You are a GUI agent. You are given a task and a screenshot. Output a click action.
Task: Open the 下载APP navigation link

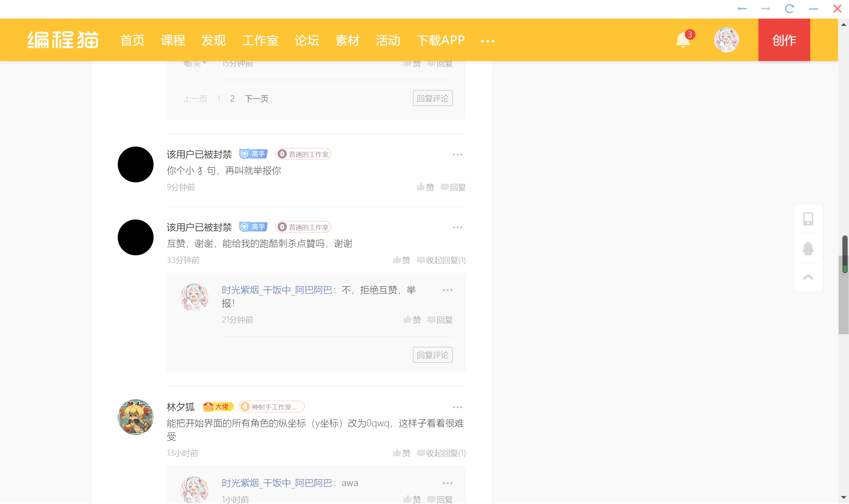click(440, 40)
